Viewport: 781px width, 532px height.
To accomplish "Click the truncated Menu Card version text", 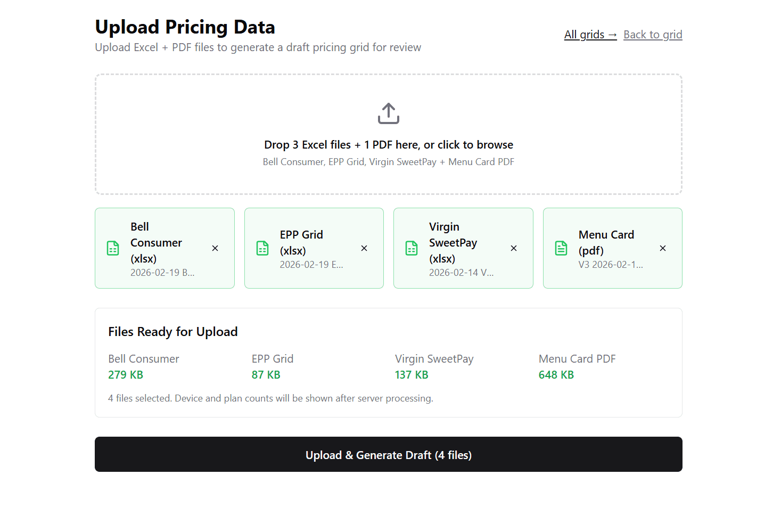I will pos(611,264).
